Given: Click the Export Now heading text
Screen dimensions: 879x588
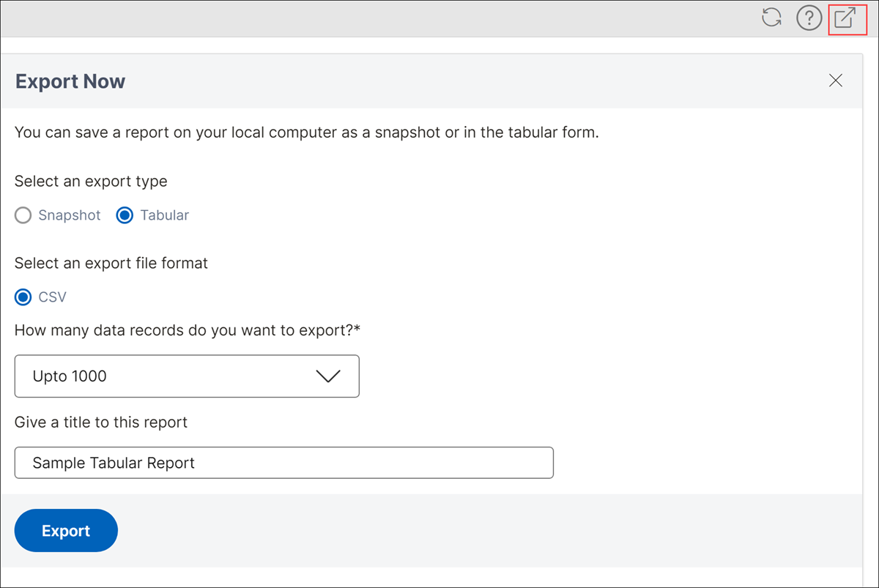Looking at the screenshot, I should (x=70, y=81).
